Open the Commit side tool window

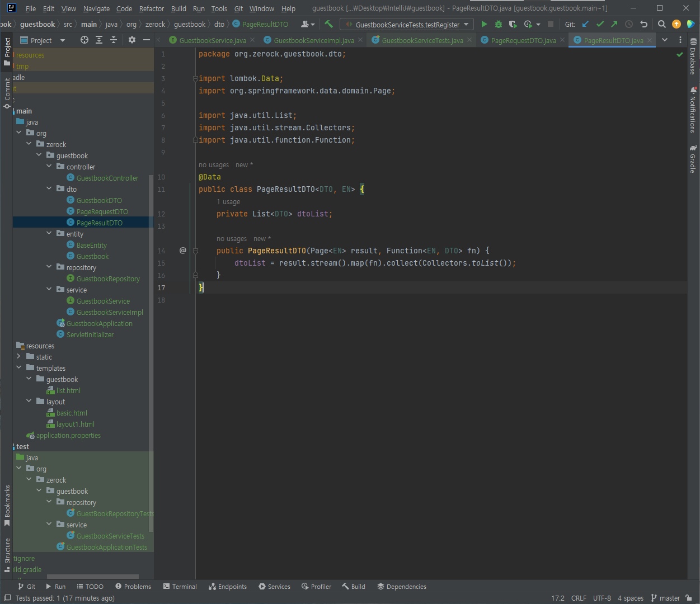(7, 93)
